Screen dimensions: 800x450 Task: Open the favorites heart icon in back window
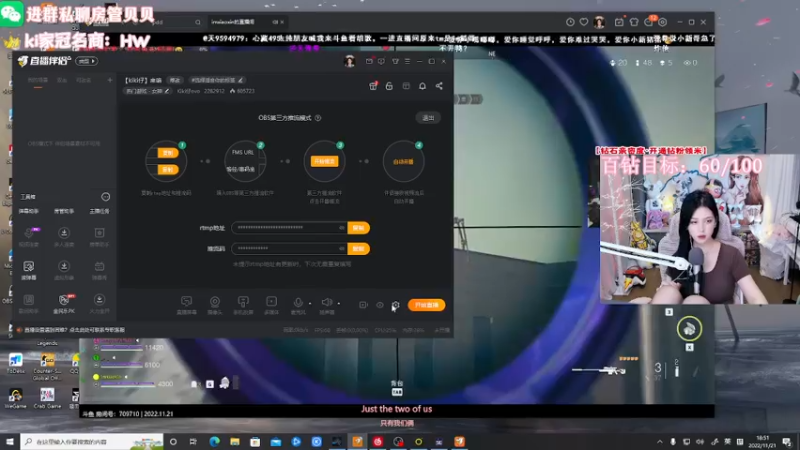tap(584, 22)
